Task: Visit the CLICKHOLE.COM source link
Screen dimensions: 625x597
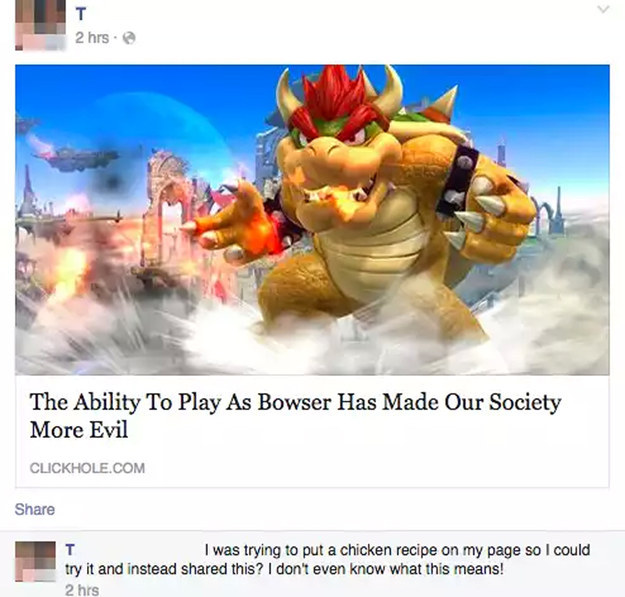Action: pyautogui.click(x=87, y=468)
